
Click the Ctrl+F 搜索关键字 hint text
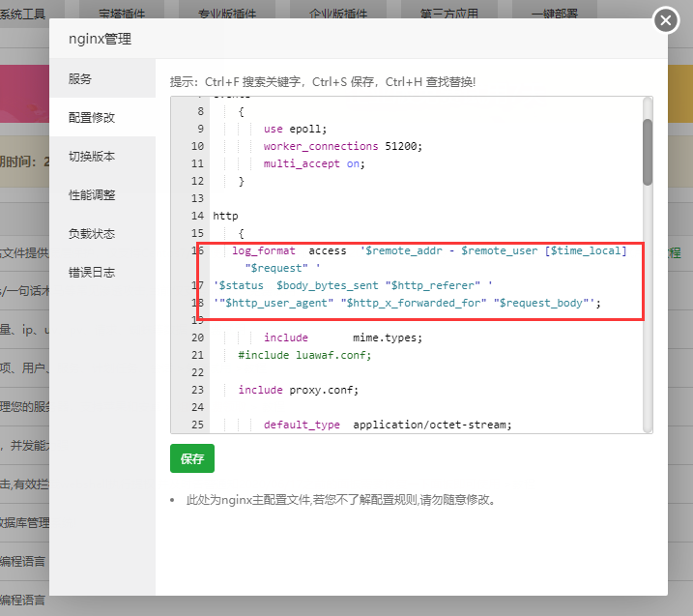point(253,82)
